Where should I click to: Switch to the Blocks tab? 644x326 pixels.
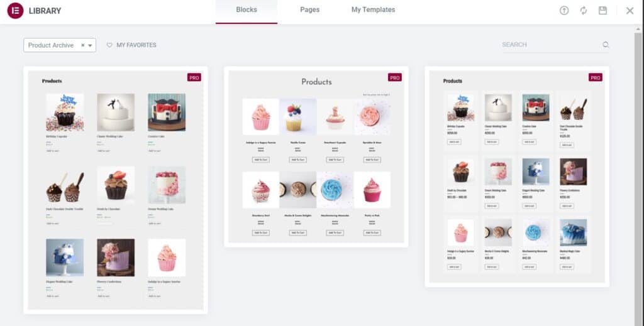pyautogui.click(x=247, y=10)
